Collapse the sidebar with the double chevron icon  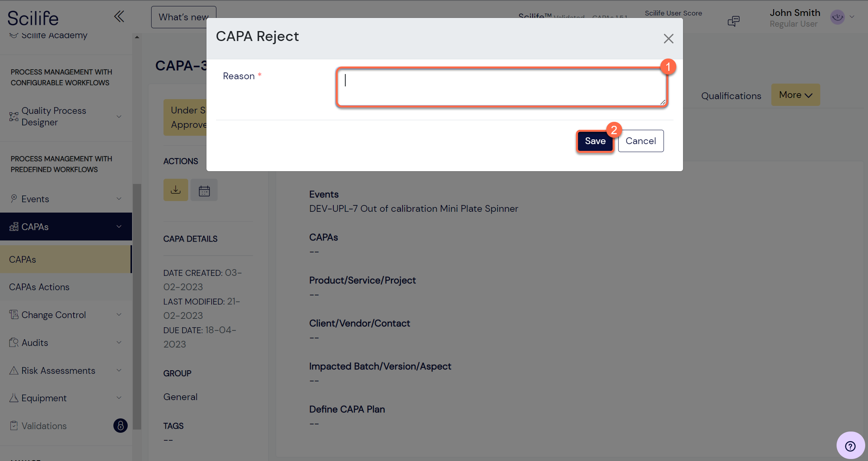[x=119, y=16]
